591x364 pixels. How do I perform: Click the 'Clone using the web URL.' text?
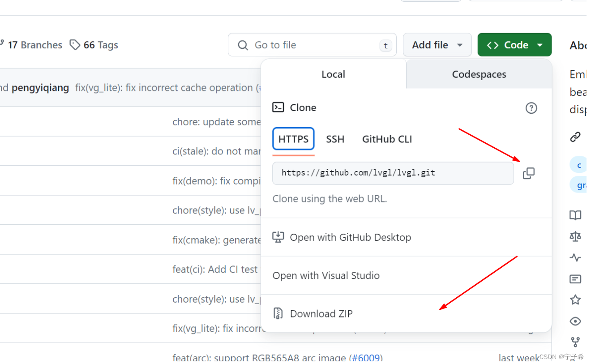[330, 198]
